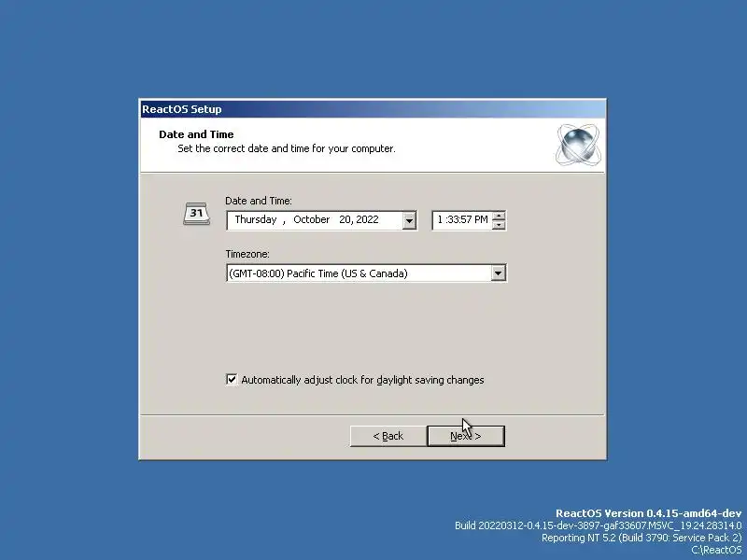Image resolution: width=747 pixels, height=560 pixels.
Task: Go back with the Back button
Action: pos(388,436)
